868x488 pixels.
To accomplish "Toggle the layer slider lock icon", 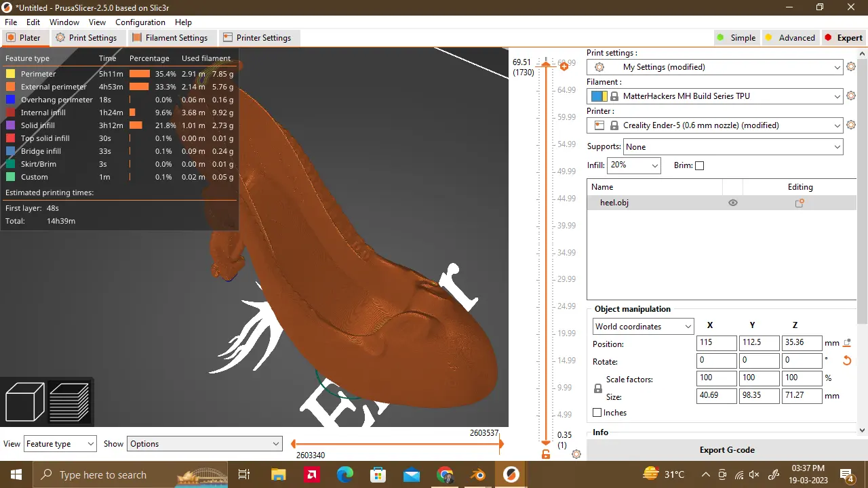I will coord(546,454).
